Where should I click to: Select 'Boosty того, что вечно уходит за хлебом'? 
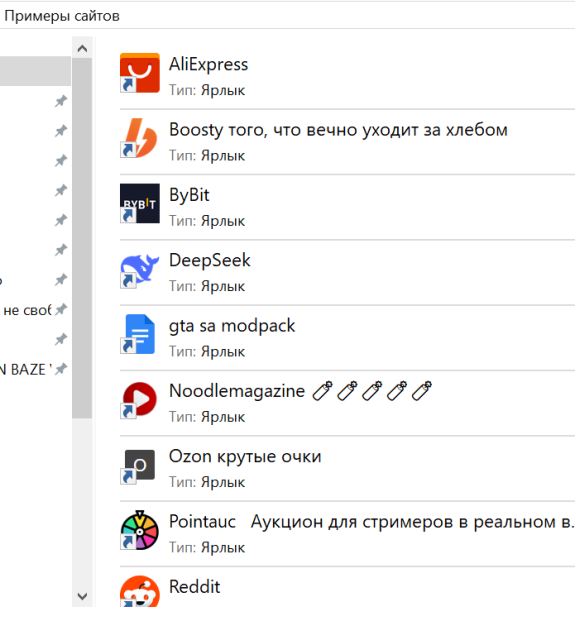click(338, 130)
